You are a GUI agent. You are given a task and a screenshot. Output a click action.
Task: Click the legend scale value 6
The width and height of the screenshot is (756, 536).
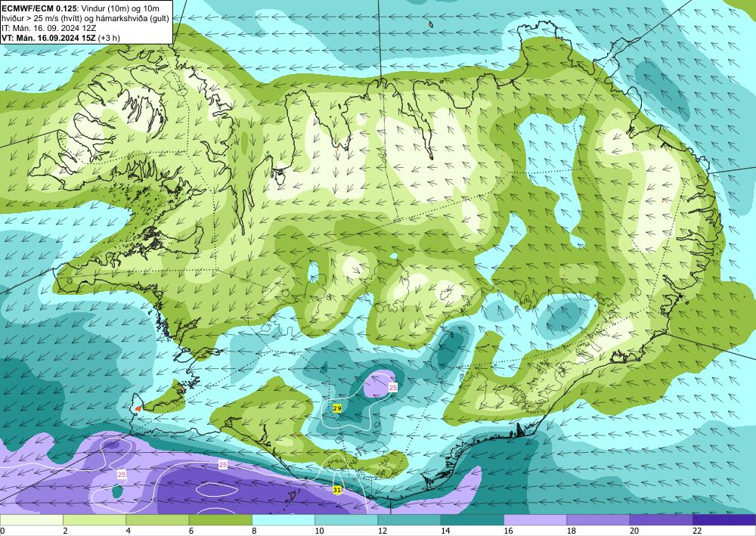point(191,531)
